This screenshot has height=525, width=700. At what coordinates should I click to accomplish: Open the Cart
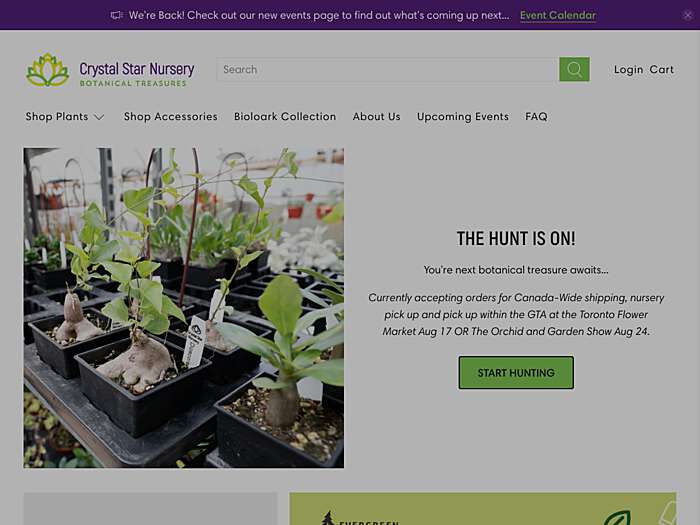[661, 70]
